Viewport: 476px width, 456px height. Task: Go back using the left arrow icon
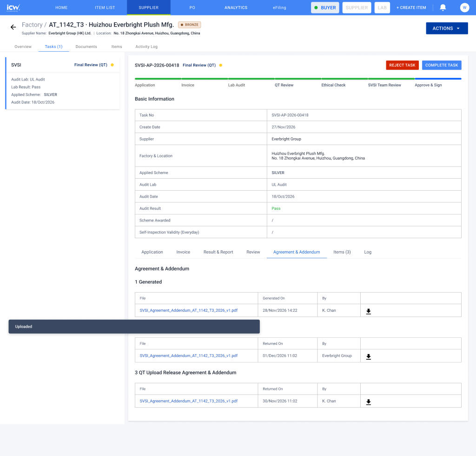pyautogui.click(x=13, y=27)
